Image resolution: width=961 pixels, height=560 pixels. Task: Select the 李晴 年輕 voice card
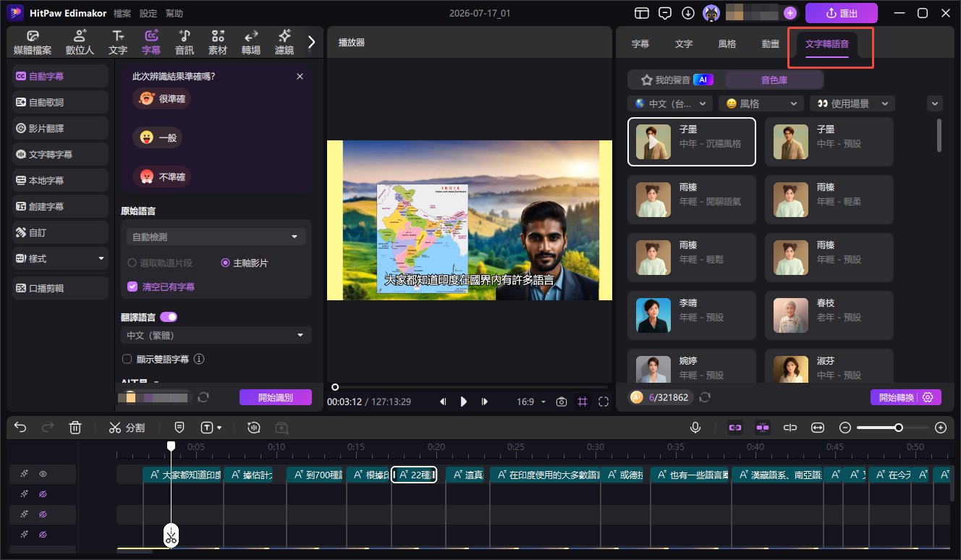692,315
